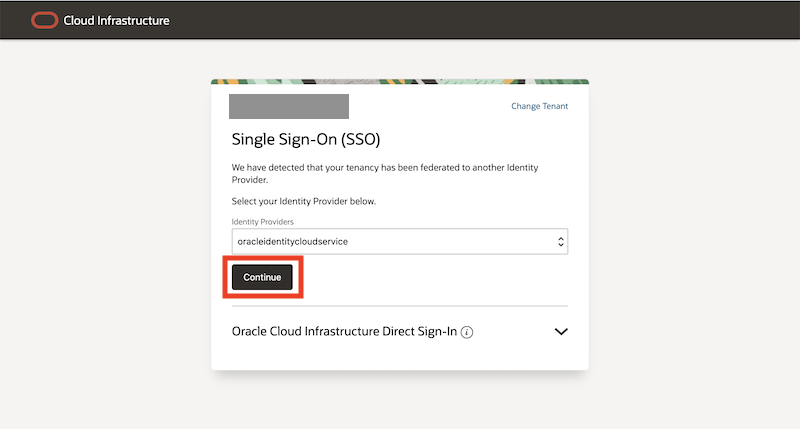800x429 pixels.
Task: Open the Change Tenant link
Action: click(x=539, y=106)
